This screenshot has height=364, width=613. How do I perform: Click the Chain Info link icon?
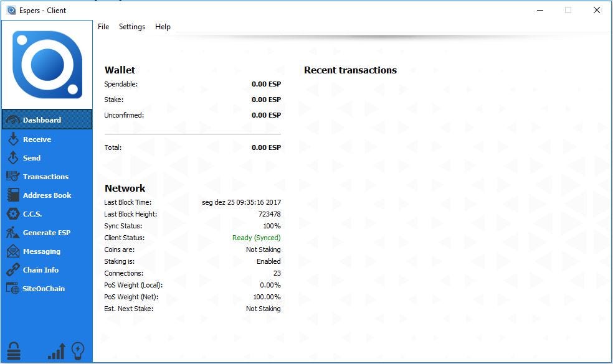13,270
